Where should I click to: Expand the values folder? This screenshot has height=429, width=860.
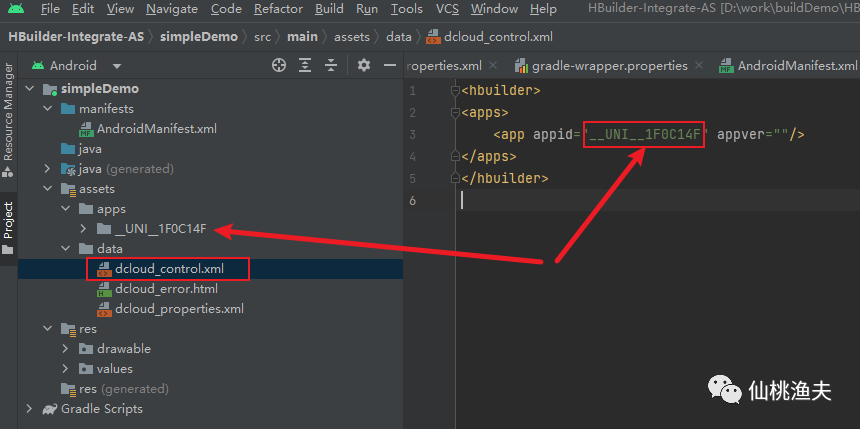click(x=65, y=369)
